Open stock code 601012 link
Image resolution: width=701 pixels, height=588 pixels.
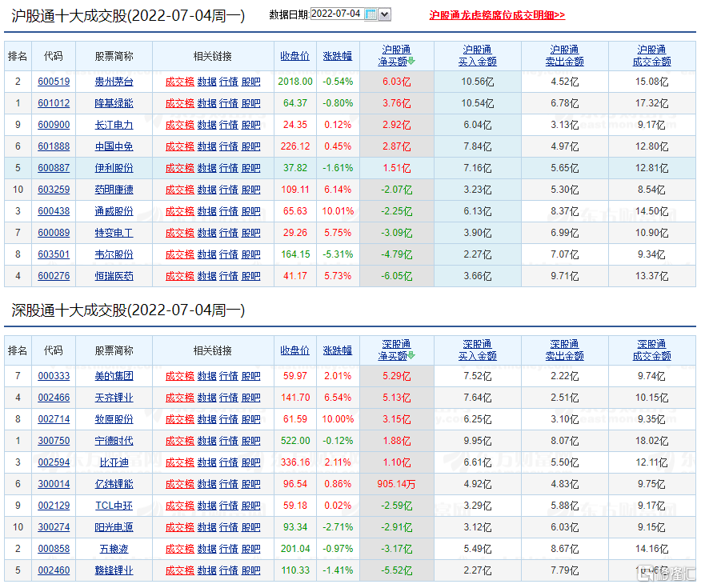[54, 103]
